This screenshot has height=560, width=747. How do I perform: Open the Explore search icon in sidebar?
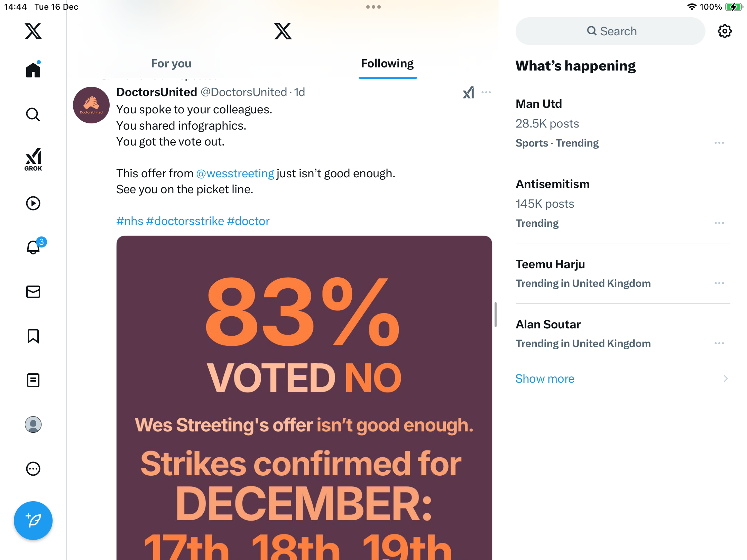click(x=33, y=114)
